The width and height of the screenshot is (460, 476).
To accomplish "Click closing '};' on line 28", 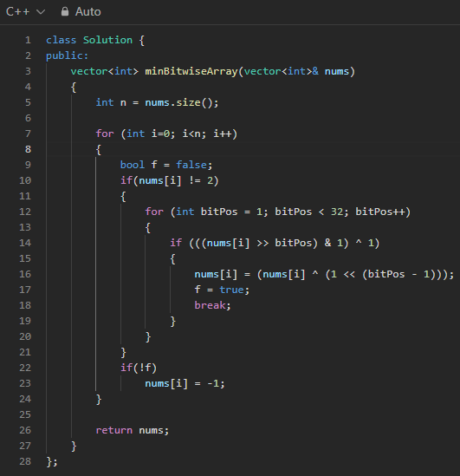I will [52, 461].
